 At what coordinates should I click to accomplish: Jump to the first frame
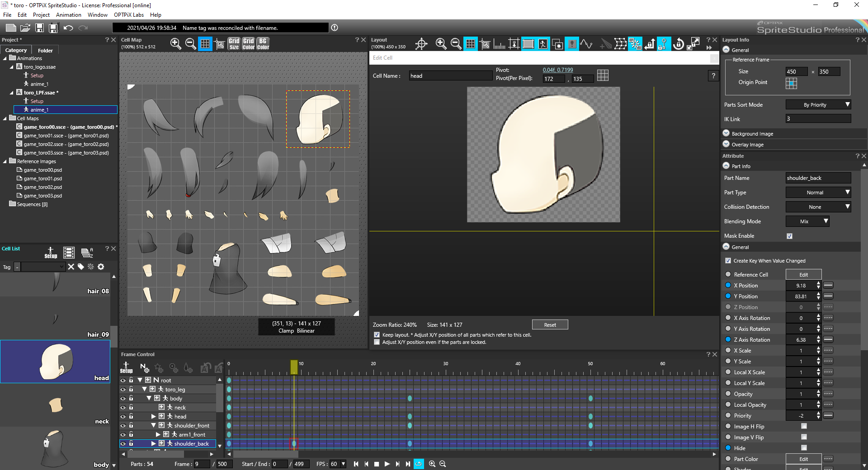tap(356, 464)
